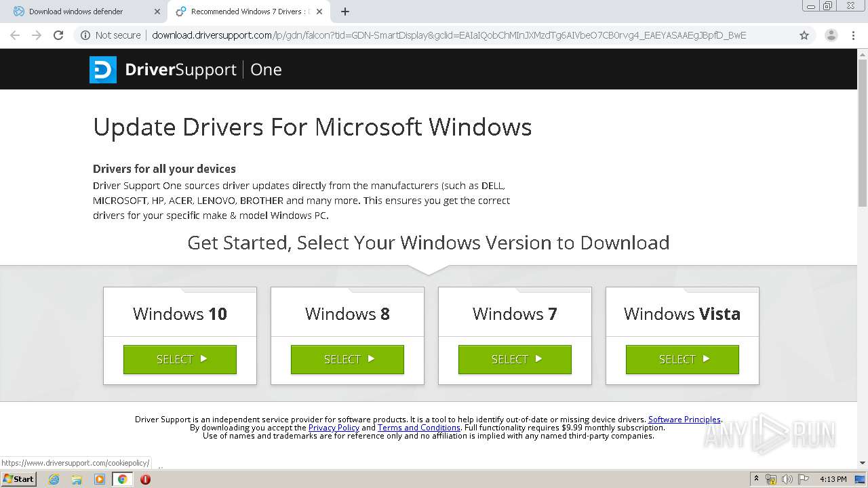Screen dimensions: 868x488
Task: Bookmark this page with star icon
Action: click(804, 35)
